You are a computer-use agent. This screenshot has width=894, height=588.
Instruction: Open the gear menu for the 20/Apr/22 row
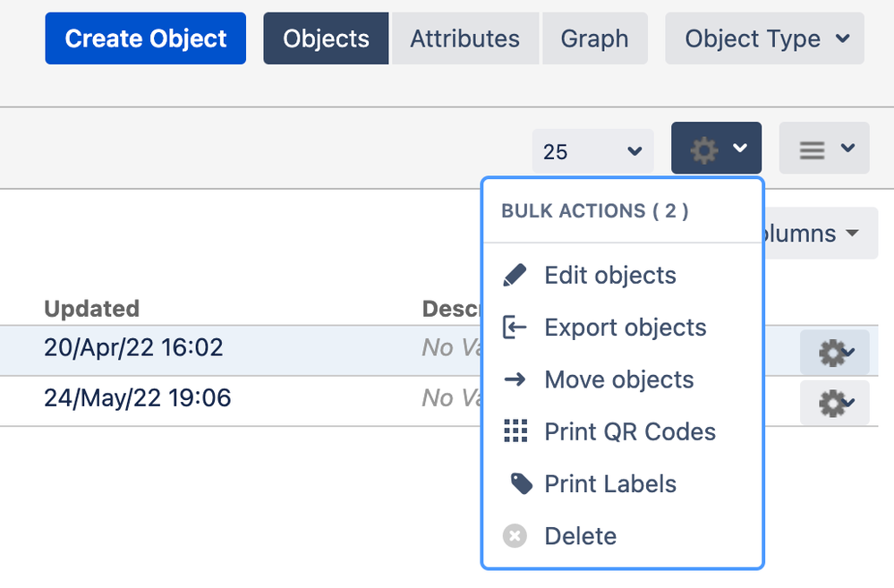click(834, 353)
